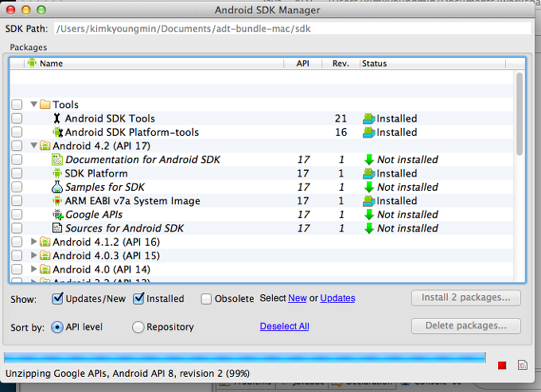Click the Google APIs add-on icon
Image resolution: width=541 pixels, height=392 pixels.
point(57,215)
